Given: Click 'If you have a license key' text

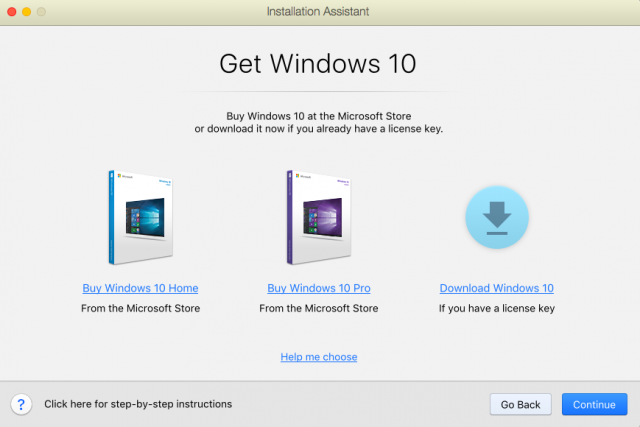Looking at the screenshot, I should click(x=497, y=308).
